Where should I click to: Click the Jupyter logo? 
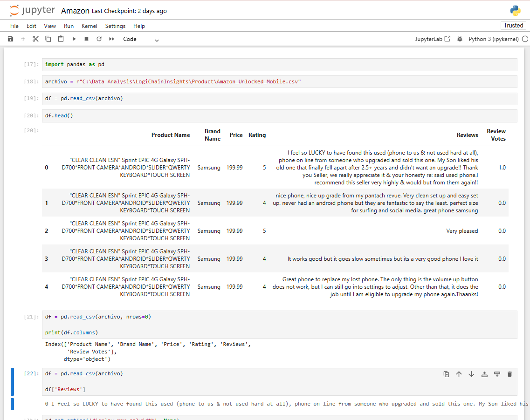click(x=32, y=10)
